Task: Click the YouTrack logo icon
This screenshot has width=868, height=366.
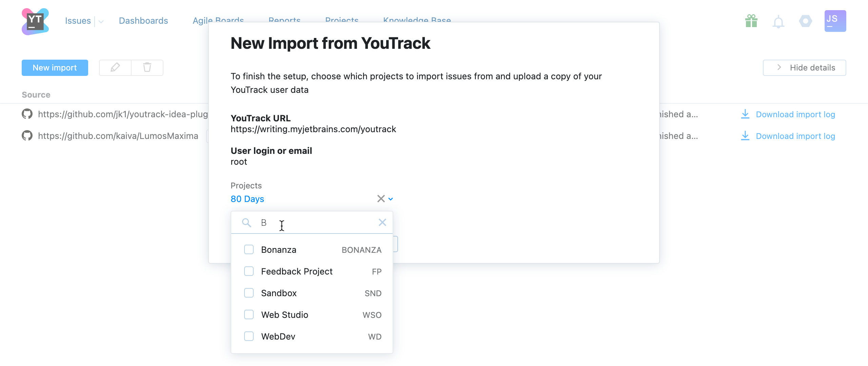Action: 35,21
